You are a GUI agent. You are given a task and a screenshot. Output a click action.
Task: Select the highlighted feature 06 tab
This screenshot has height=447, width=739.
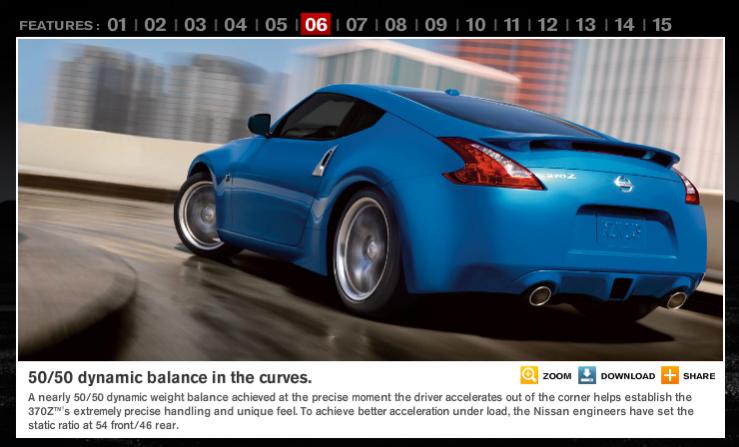[x=316, y=25]
